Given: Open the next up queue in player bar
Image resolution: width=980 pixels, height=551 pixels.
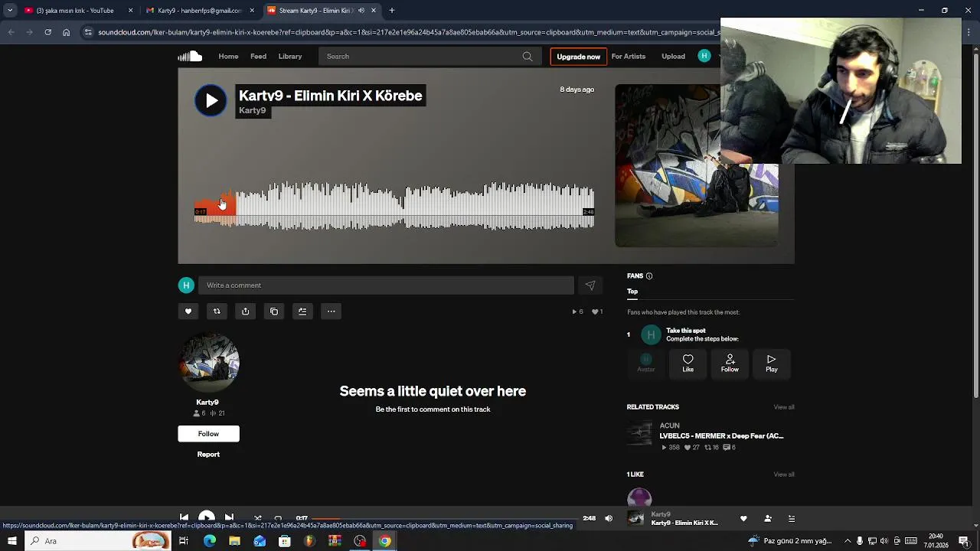Looking at the screenshot, I should pos(792,518).
